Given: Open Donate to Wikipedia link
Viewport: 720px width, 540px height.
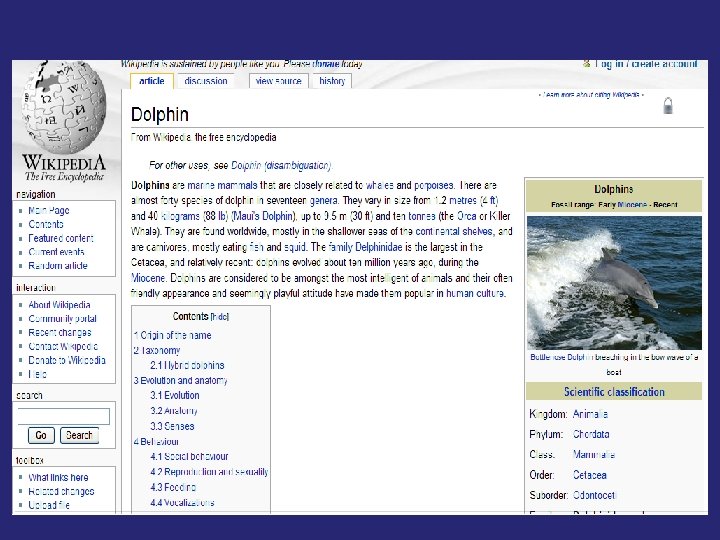Looking at the screenshot, I should [67, 360].
